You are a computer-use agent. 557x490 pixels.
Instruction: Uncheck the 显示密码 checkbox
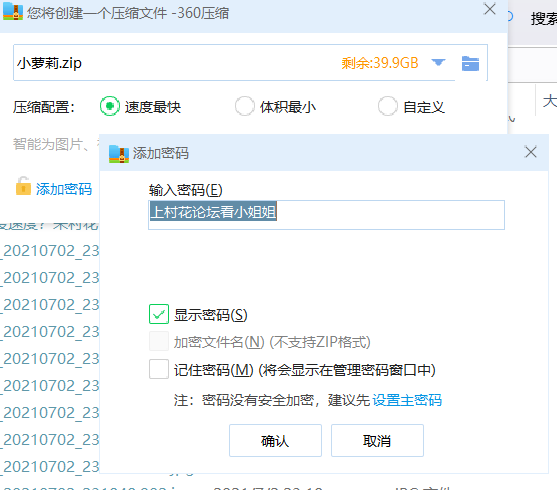click(x=159, y=314)
